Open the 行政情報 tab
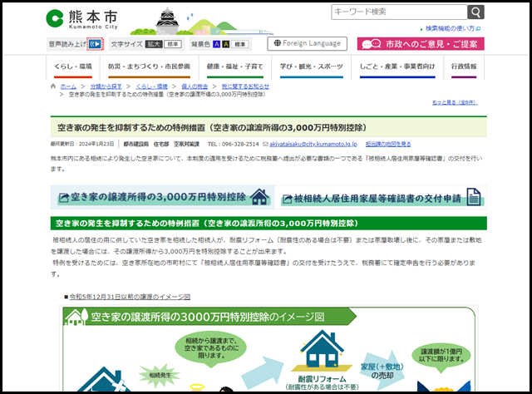 (463, 66)
